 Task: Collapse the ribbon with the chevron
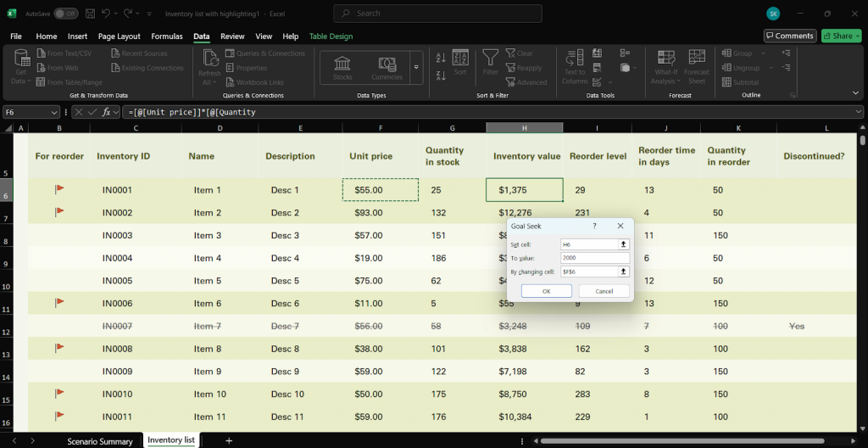tap(856, 92)
